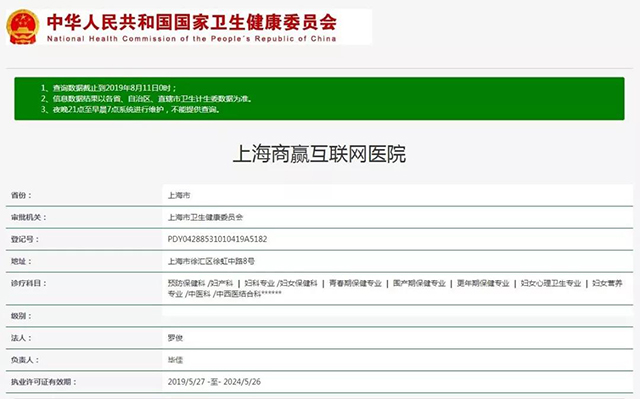Click the 更年期保健专业 department entry
This screenshot has width=640, height=399.
(x=483, y=283)
